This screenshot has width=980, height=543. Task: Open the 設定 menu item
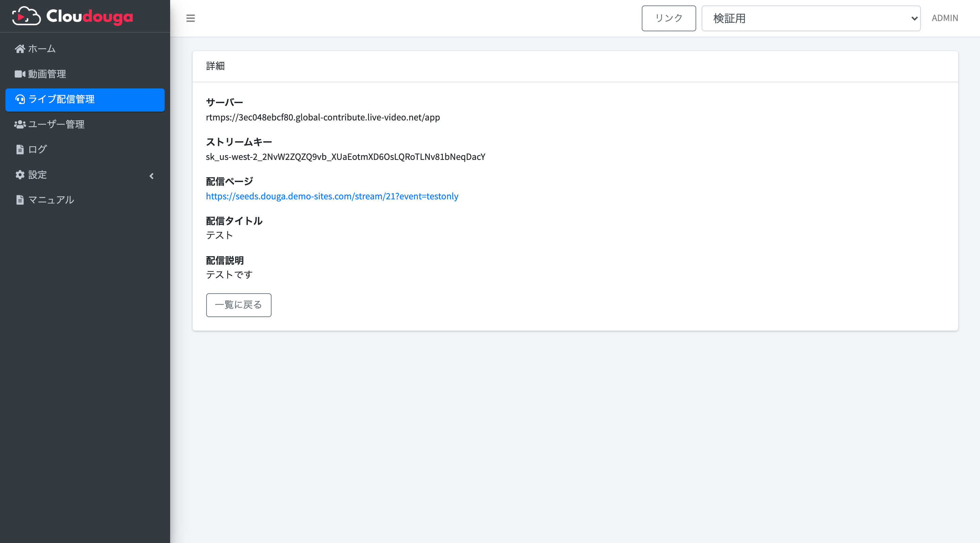point(85,175)
